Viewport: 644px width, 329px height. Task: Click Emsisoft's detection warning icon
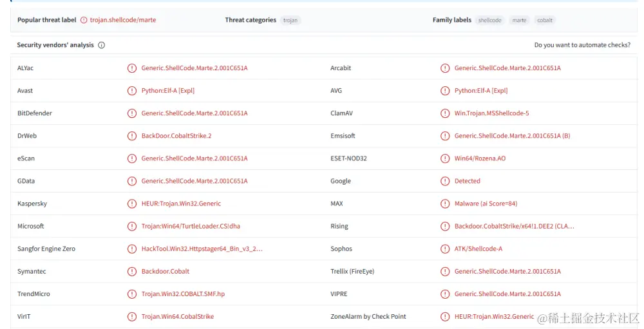tap(445, 136)
